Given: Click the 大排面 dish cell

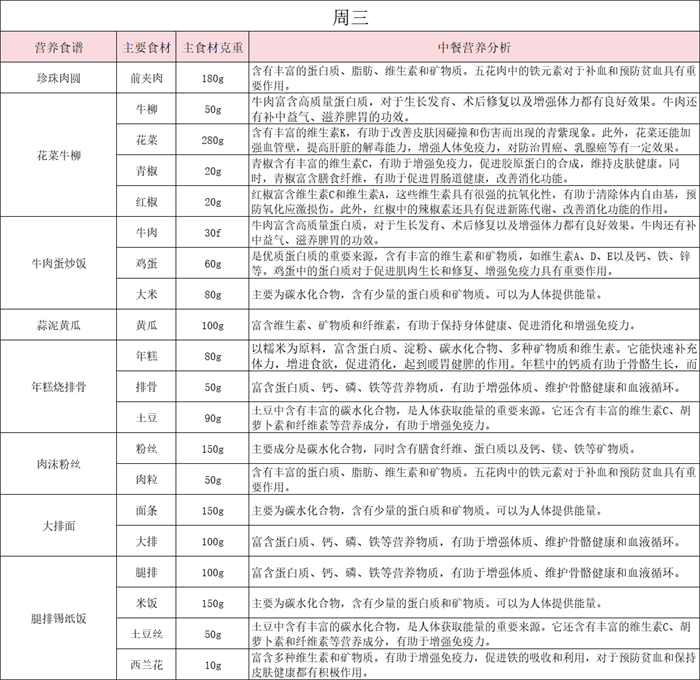Looking at the screenshot, I should tap(59, 525).
